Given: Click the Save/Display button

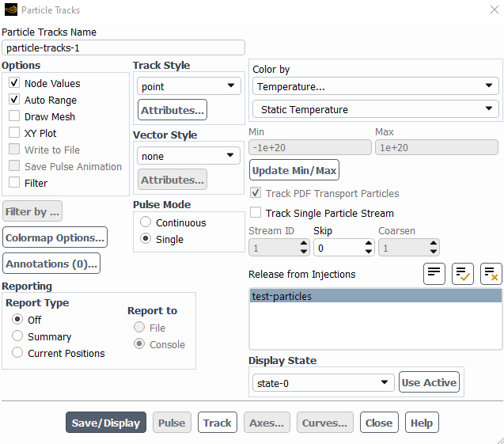Looking at the screenshot, I should 106,423.
